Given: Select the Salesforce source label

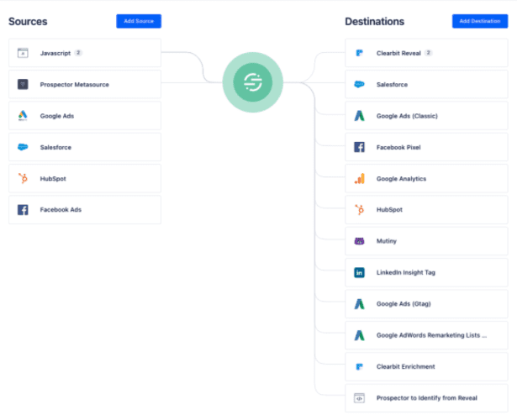Looking at the screenshot, I should click(55, 147).
